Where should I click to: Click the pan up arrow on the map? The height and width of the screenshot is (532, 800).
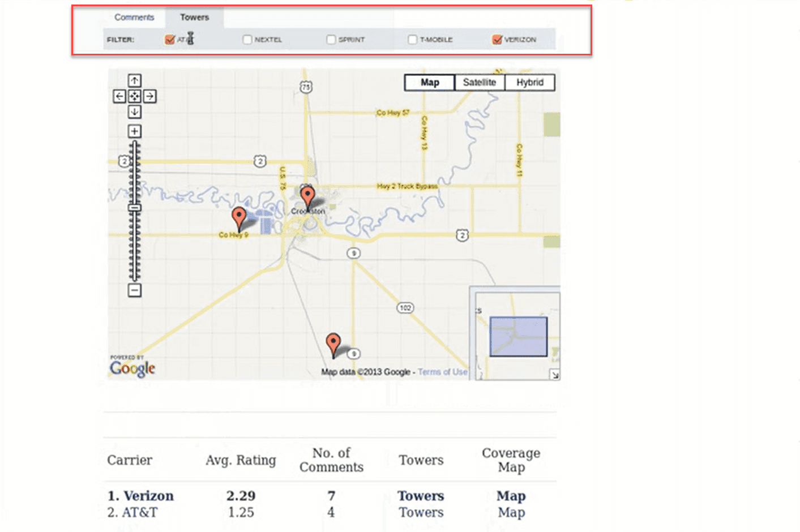134,80
